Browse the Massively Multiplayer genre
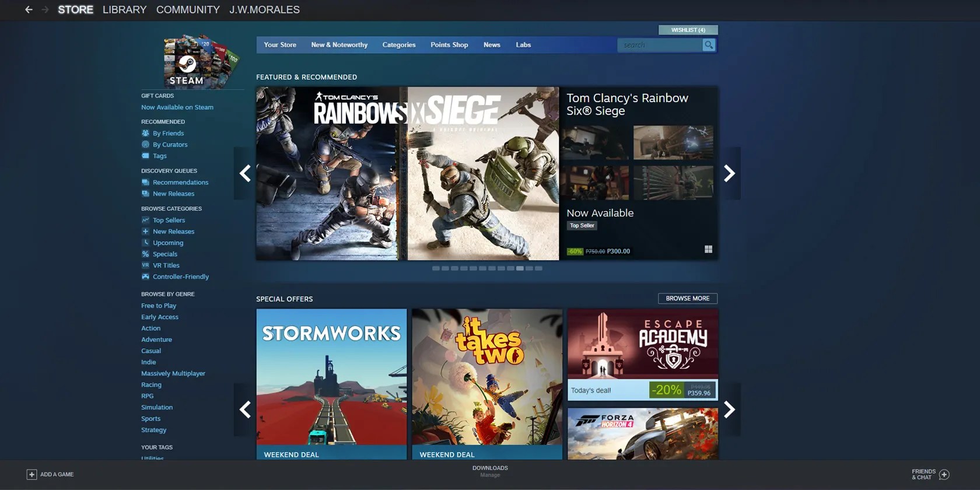Image resolution: width=980 pixels, height=490 pixels. 173,373
